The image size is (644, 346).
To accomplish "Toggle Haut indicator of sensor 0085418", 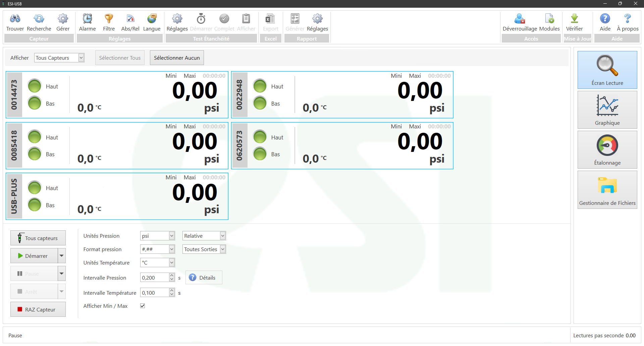I will (35, 137).
